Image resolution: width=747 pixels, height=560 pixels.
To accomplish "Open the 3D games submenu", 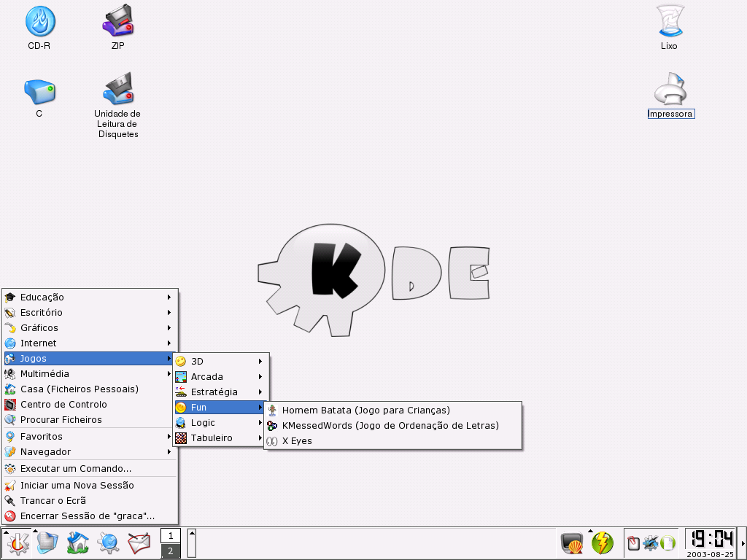I will [220, 362].
